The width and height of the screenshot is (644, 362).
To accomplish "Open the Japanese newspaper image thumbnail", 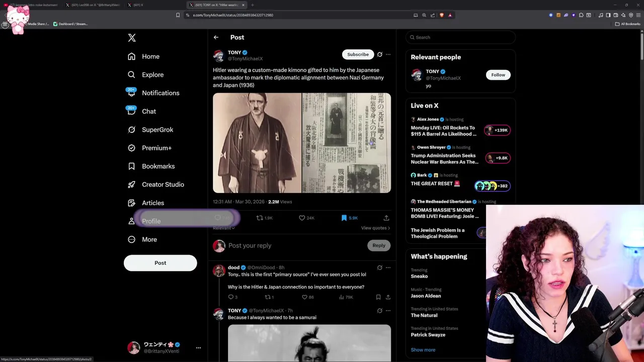I will pos(347,143).
